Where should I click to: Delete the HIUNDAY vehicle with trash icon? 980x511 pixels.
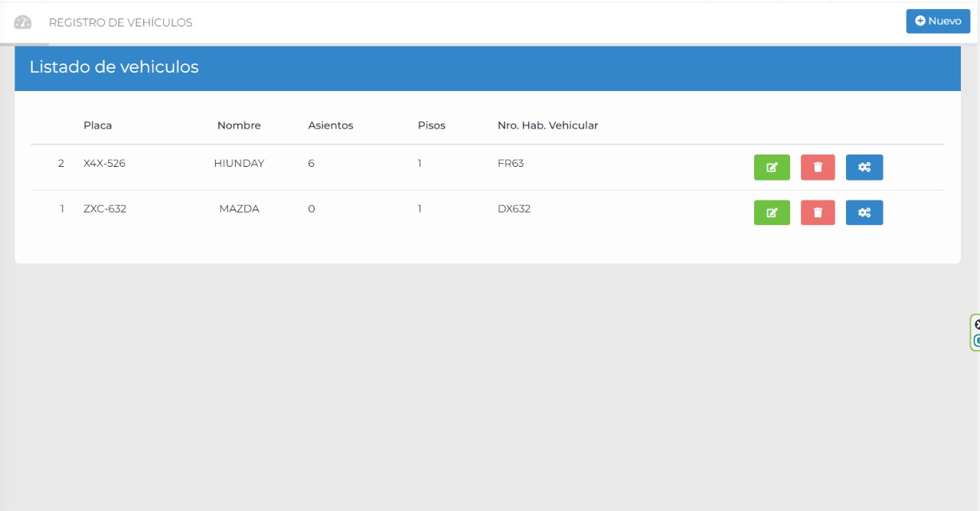pyautogui.click(x=818, y=168)
